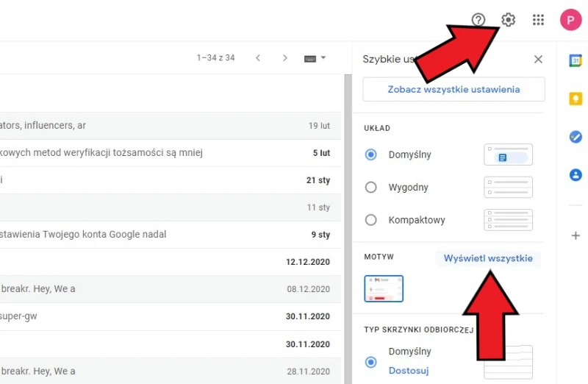
Task: Select the Domyślny layout density
Action: pyautogui.click(x=371, y=154)
